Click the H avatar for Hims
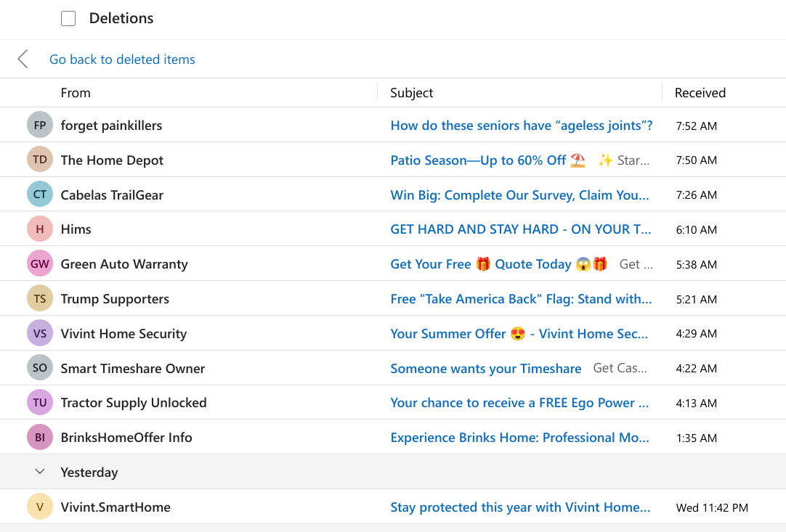The image size is (786, 532). click(x=40, y=229)
